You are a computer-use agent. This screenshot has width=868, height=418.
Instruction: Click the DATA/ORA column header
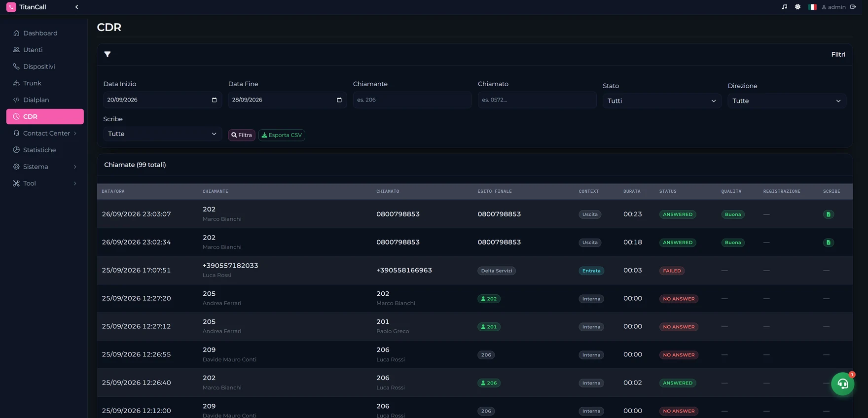[113, 191]
